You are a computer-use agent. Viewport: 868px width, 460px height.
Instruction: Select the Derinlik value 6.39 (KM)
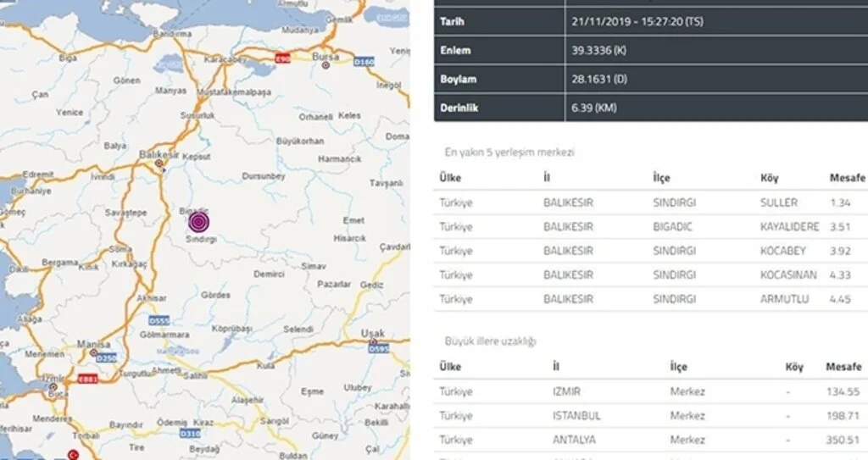click(594, 108)
